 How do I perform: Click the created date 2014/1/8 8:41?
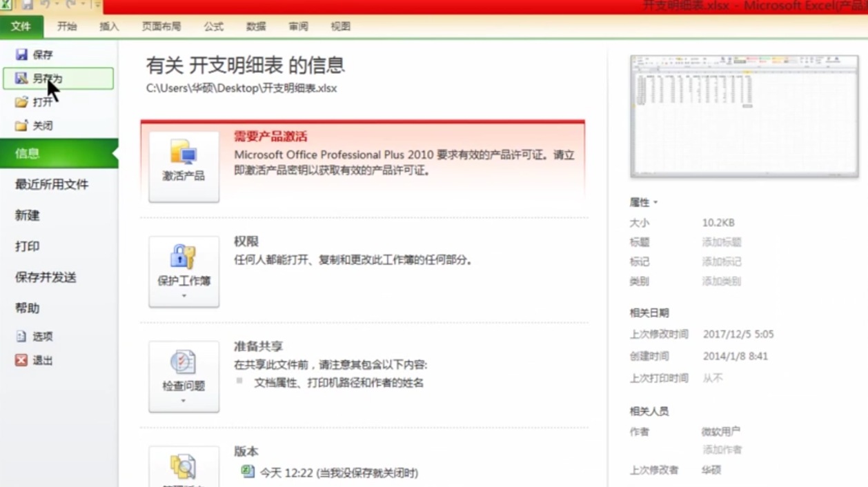736,356
